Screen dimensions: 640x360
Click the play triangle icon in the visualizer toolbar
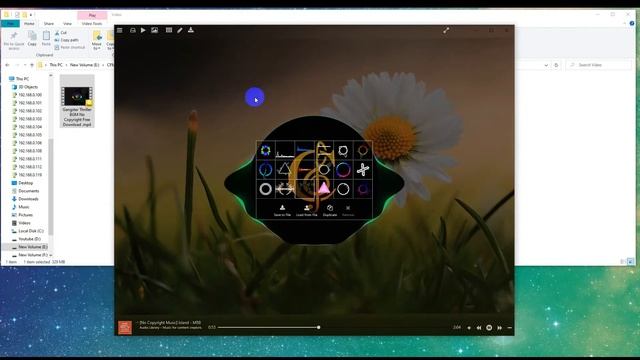(143, 30)
